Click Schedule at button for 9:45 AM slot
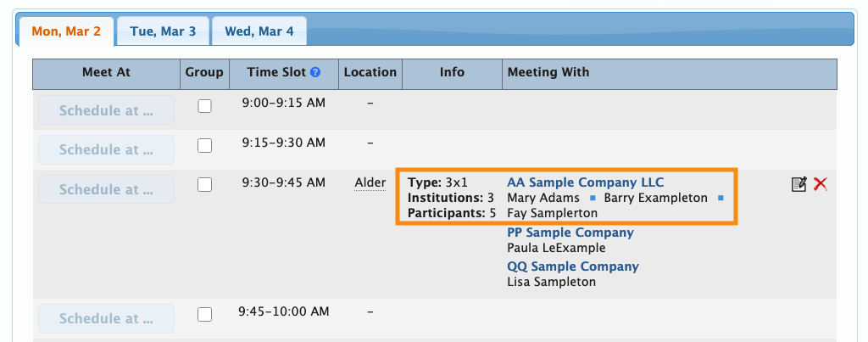This screenshot has height=342, width=868. [106, 319]
